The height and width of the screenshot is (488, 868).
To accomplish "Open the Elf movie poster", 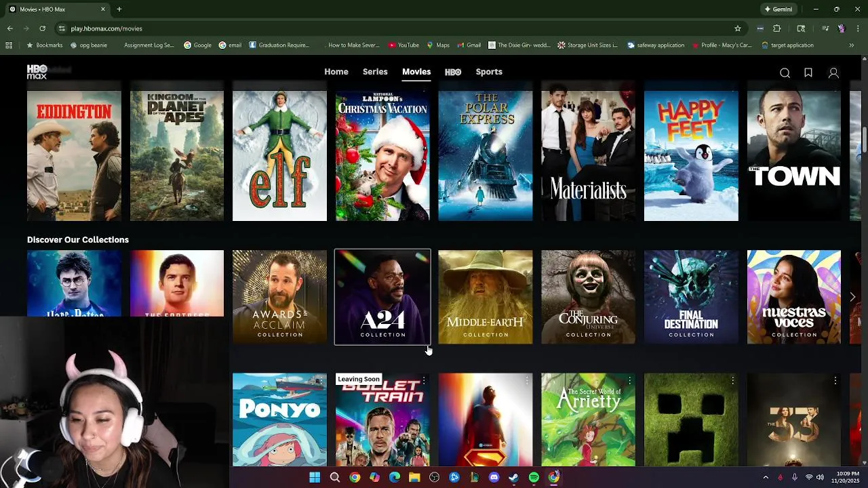I will click(x=279, y=156).
